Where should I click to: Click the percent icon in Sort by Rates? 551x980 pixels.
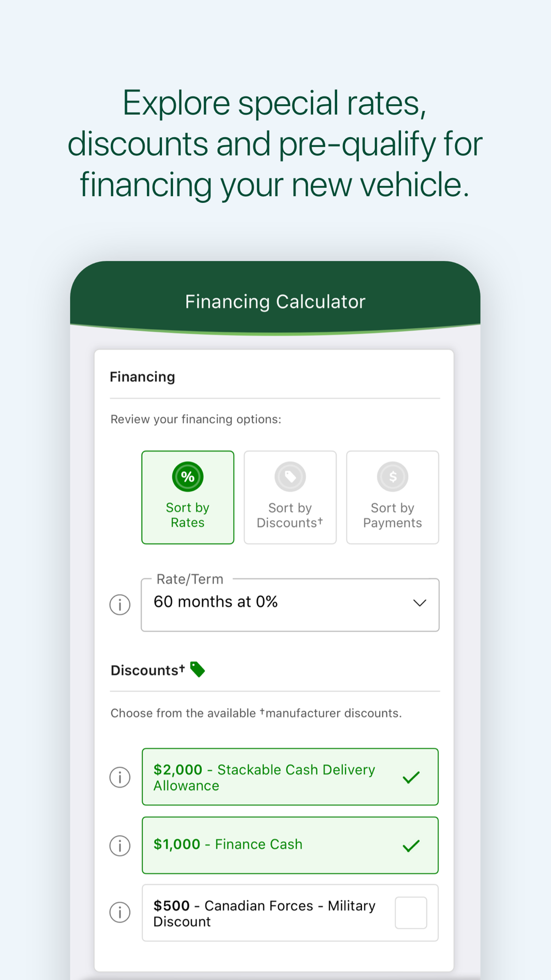click(x=188, y=477)
